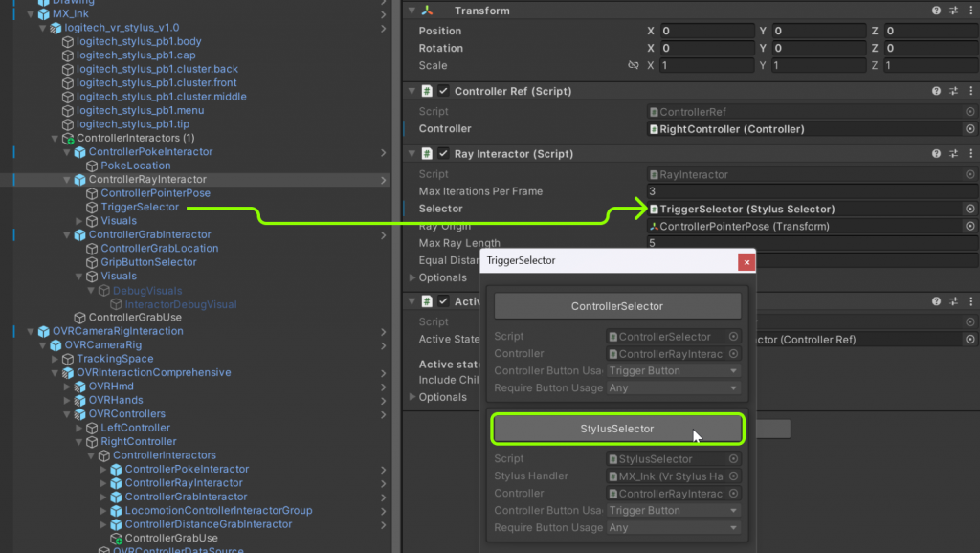Open presets icon on Transform header
This screenshot has height=553, width=980.
[953, 11]
